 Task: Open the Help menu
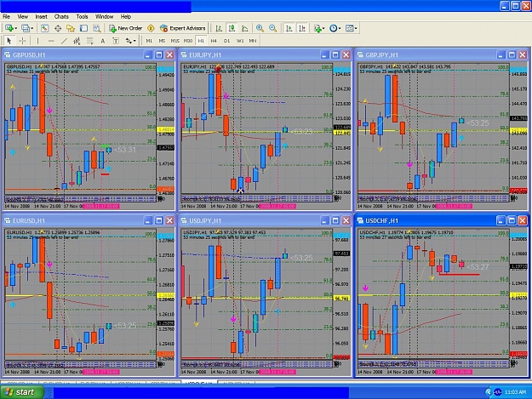pos(125,16)
